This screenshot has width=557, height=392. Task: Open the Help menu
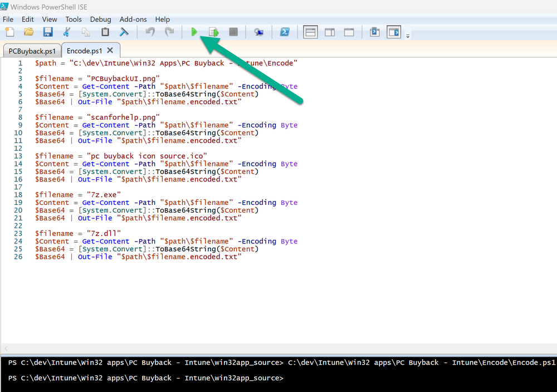[x=162, y=19]
